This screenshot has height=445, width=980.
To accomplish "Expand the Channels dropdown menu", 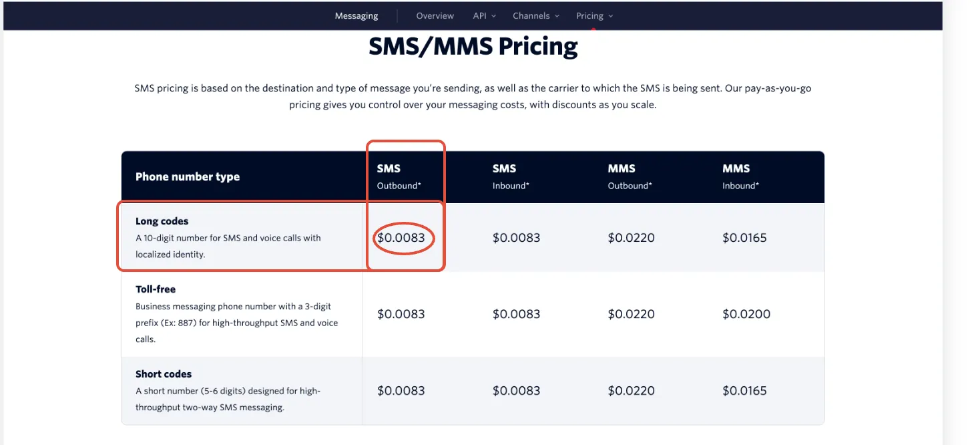I will pyautogui.click(x=535, y=16).
